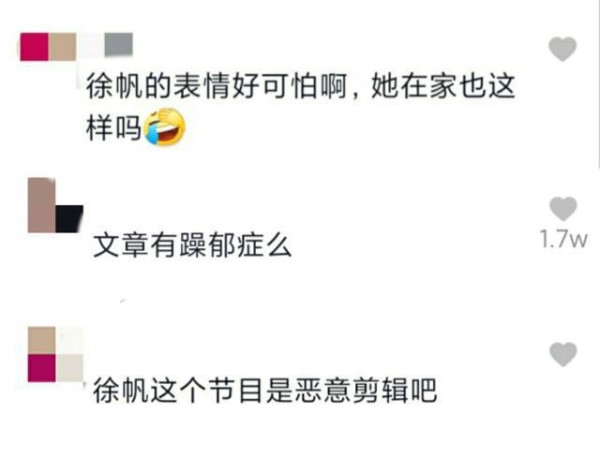Click the black square beside the second avatar
The image size is (600, 458).
pos(69,219)
